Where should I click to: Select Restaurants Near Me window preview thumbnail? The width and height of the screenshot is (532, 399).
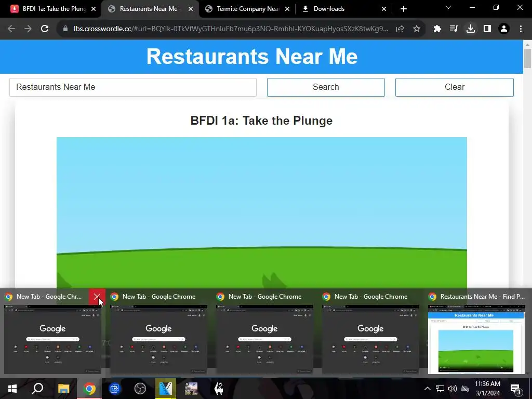[476, 339]
